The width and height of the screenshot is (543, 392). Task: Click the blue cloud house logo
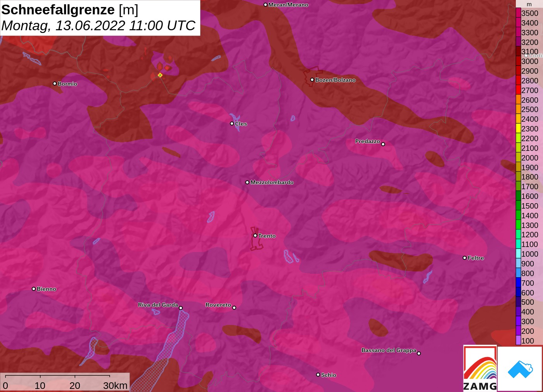[x=520, y=369]
